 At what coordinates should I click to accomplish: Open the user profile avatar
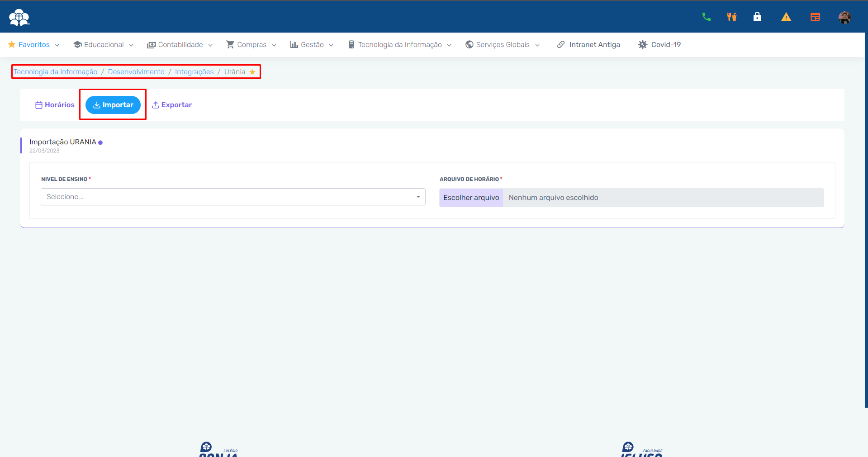[844, 18]
